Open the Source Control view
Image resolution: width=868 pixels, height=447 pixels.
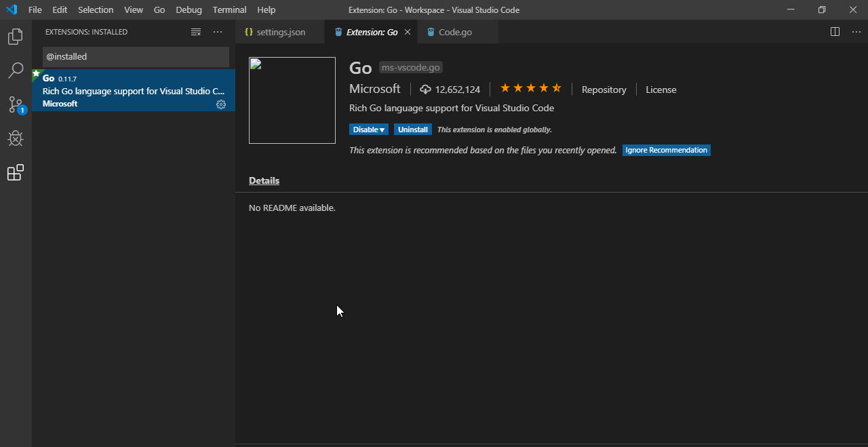[x=15, y=104]
